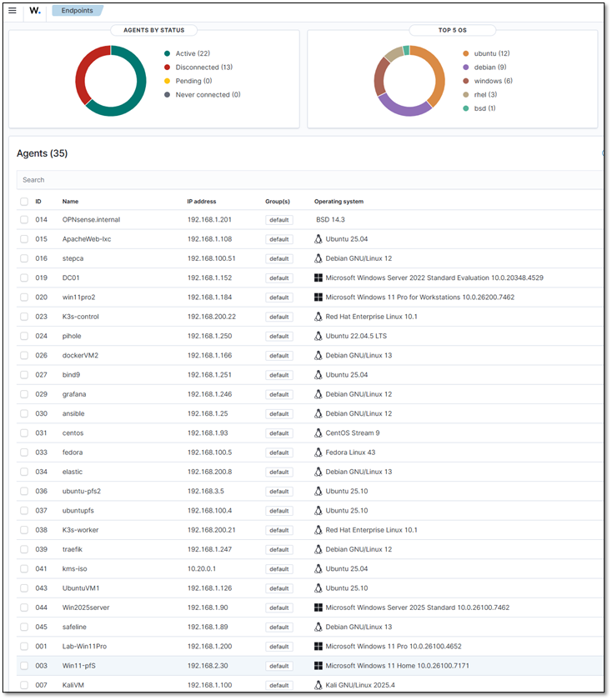Viewport: 612px width, 700px height.
Task: Click the Active (22) legend dot
Action: (167, 53)
